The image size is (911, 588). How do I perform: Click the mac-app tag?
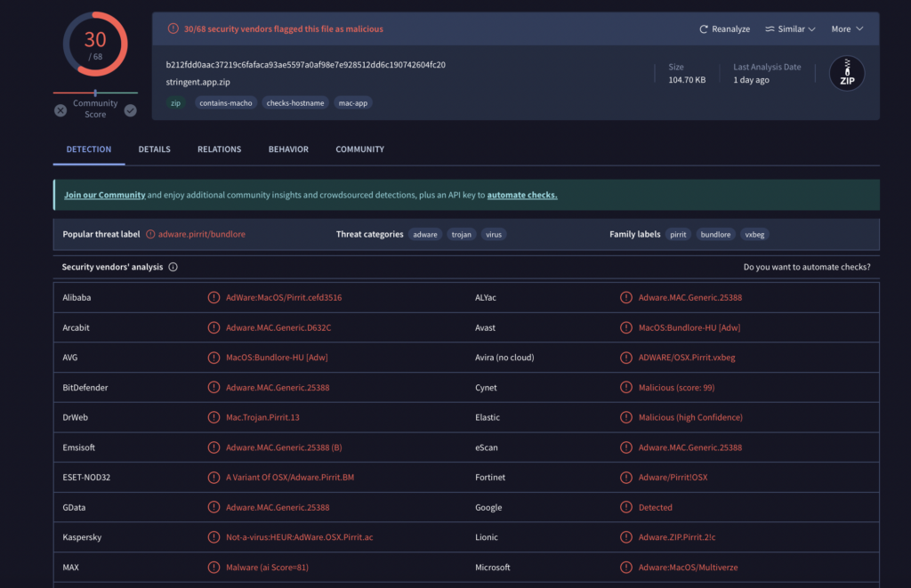352,103
